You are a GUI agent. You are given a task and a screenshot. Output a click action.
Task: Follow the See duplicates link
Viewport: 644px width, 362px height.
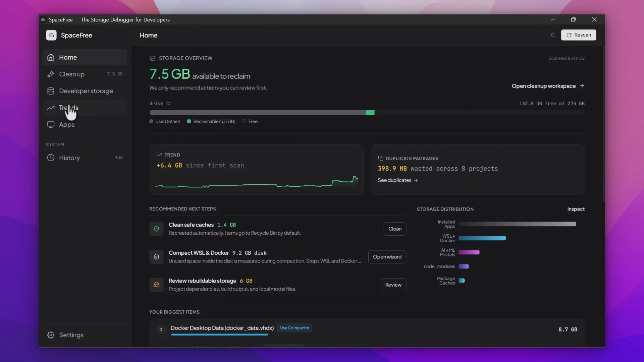[398, 180]
